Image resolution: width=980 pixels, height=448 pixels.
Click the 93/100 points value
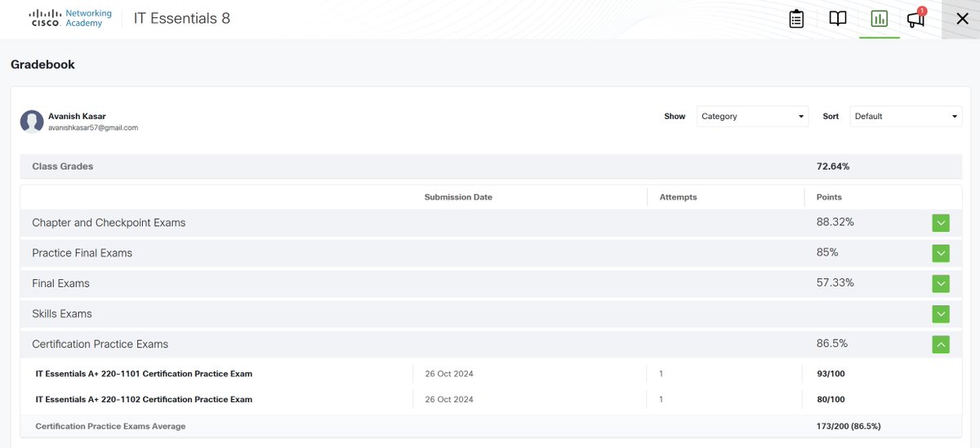[831, 374]
